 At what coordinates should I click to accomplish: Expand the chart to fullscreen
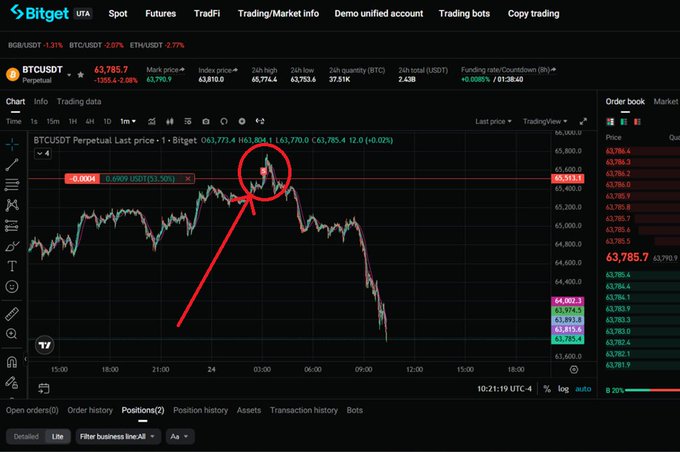tap(583, 121)
